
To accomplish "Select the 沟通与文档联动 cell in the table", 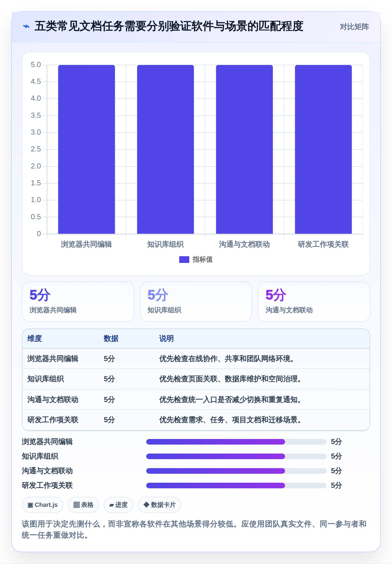I will tap(53, 400).
